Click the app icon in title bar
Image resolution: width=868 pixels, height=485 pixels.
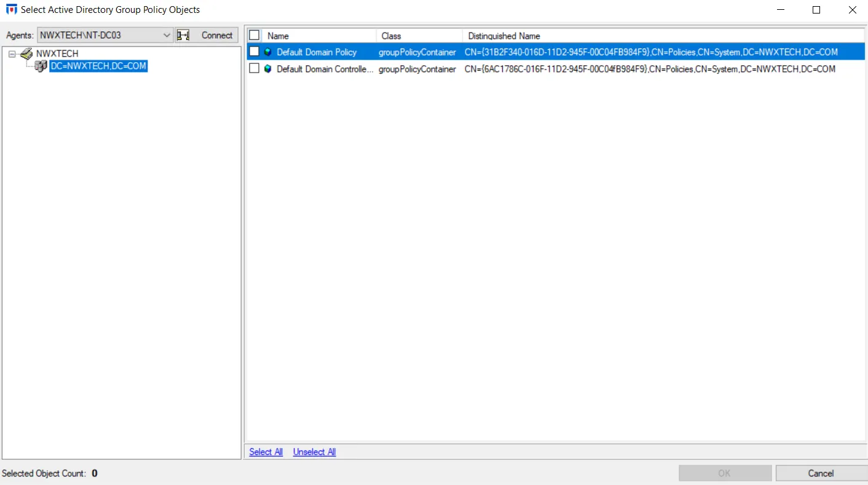tap(11, 9)
